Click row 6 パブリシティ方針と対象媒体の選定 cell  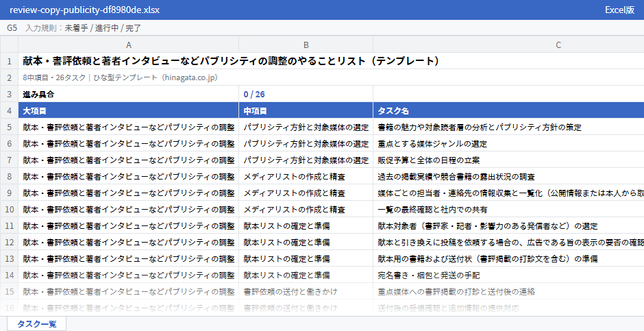coord(306,143)
